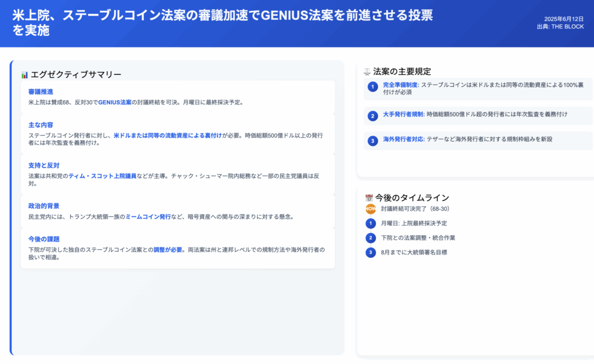Click the 調整が必要 highlighted text
The width and height of the screenshot is (594, 364).
168,250
